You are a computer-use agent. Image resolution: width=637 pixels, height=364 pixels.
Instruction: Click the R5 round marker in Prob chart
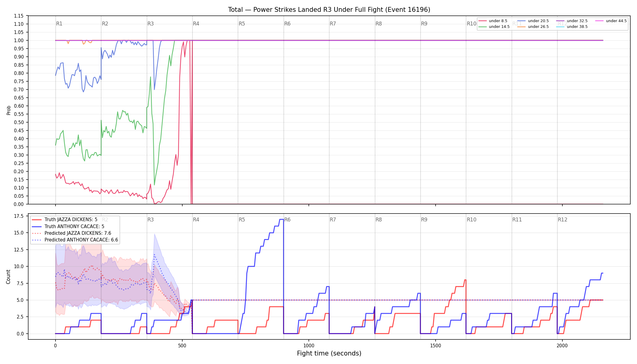click(242, 24)
